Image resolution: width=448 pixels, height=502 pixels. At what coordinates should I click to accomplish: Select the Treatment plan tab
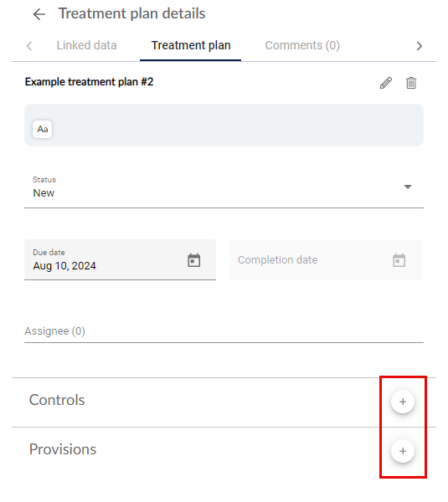tap(191, 45)
